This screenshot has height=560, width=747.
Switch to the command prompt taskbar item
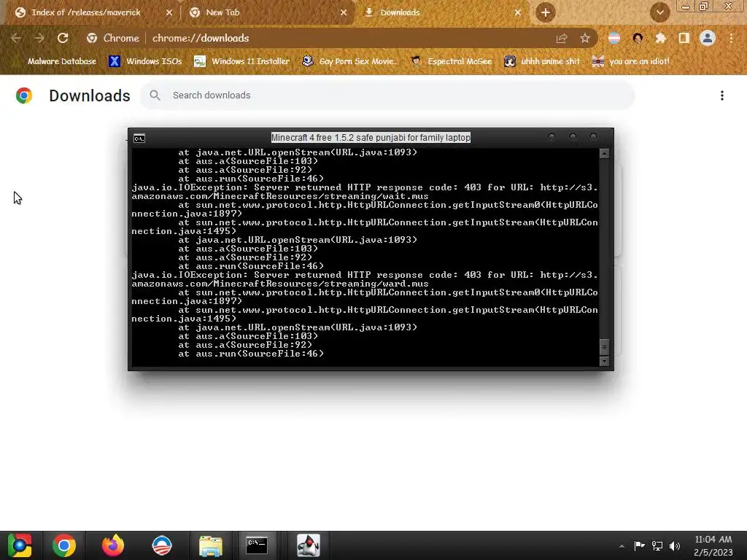257,545
